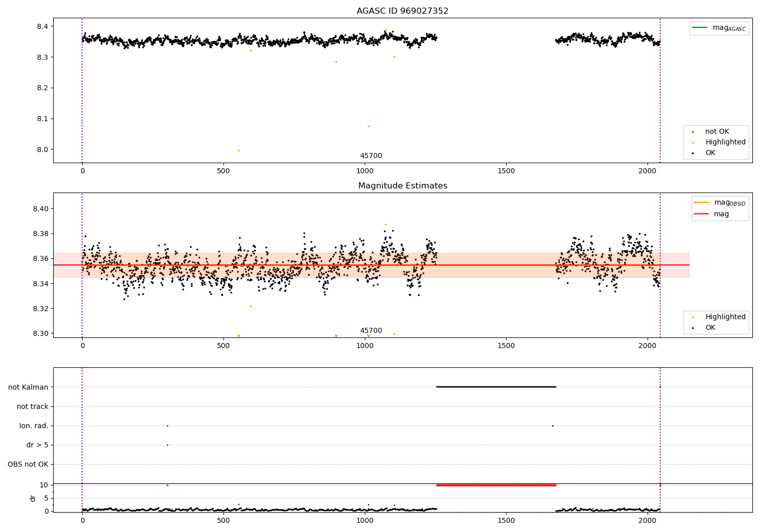Screen dimensions: 760x532
Task: Click the not track axis label
Action: click(x=32, y=406)
